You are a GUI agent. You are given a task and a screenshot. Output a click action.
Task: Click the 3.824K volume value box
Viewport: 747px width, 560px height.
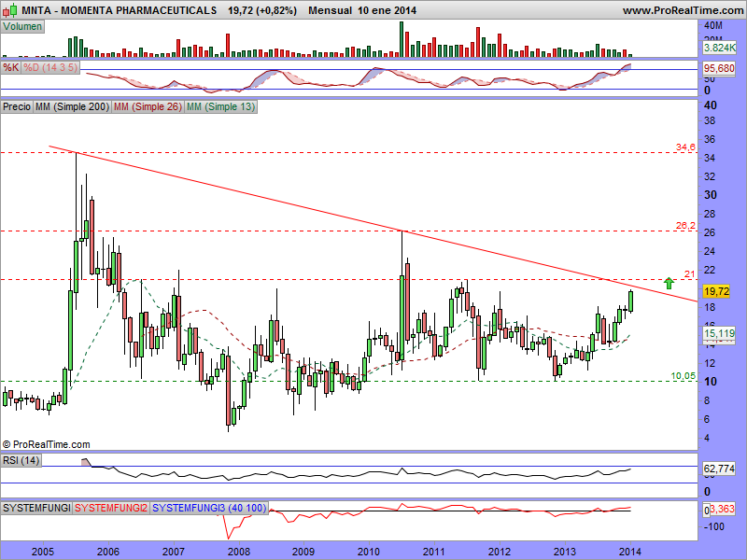[x=719, y=48]
